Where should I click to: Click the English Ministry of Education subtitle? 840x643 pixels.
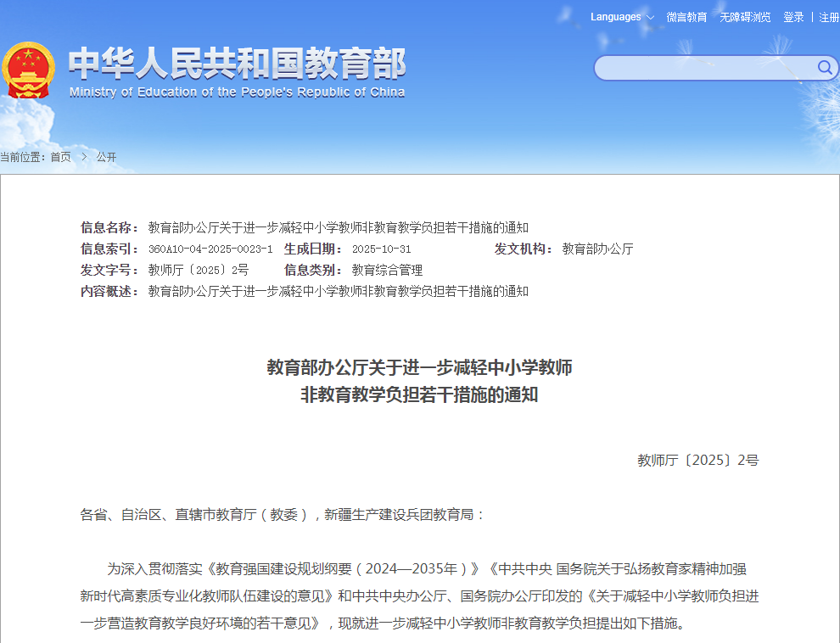tap(237, 92)
